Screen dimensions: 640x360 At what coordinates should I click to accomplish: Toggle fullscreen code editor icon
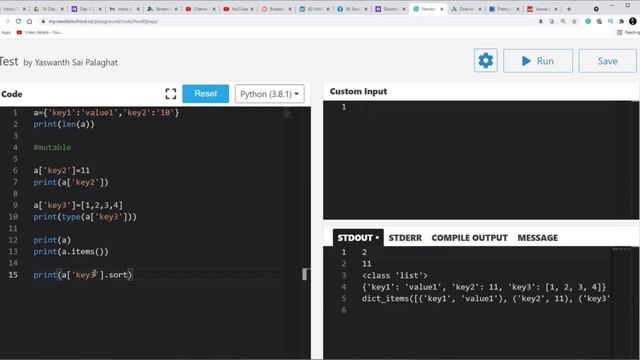coord(171,94)
